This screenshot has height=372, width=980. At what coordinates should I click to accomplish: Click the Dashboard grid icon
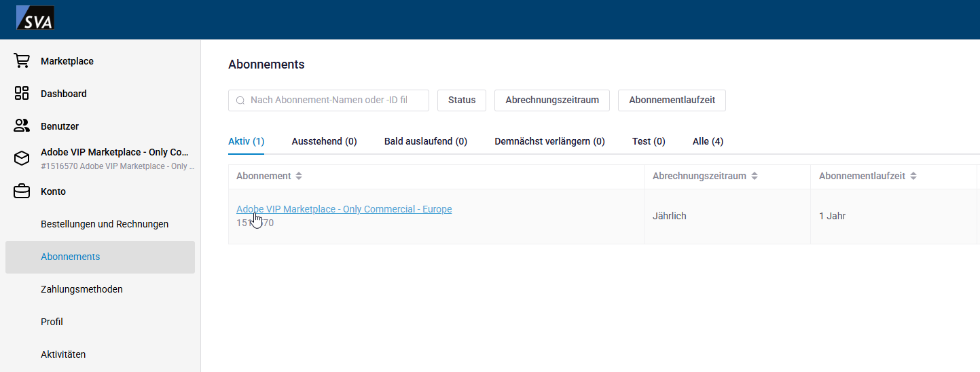[22, 94]
